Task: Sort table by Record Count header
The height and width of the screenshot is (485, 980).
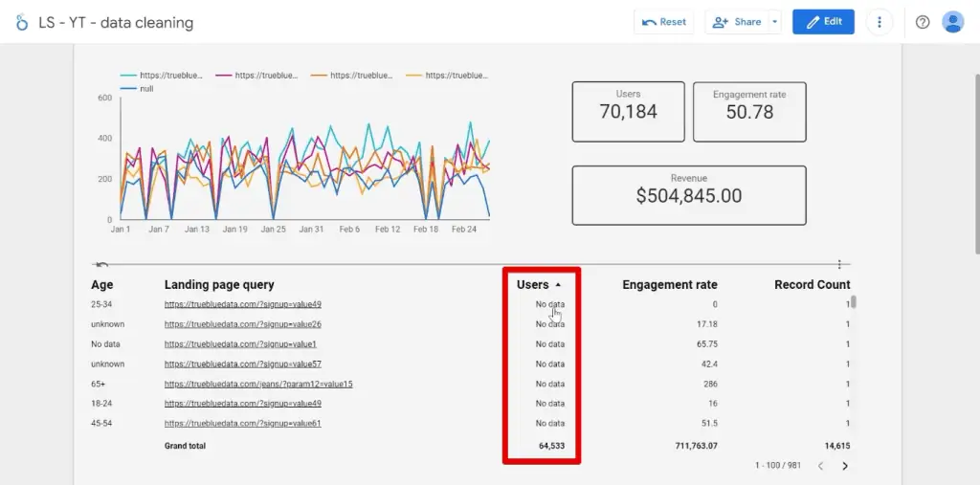Action: tap(812, 284)
